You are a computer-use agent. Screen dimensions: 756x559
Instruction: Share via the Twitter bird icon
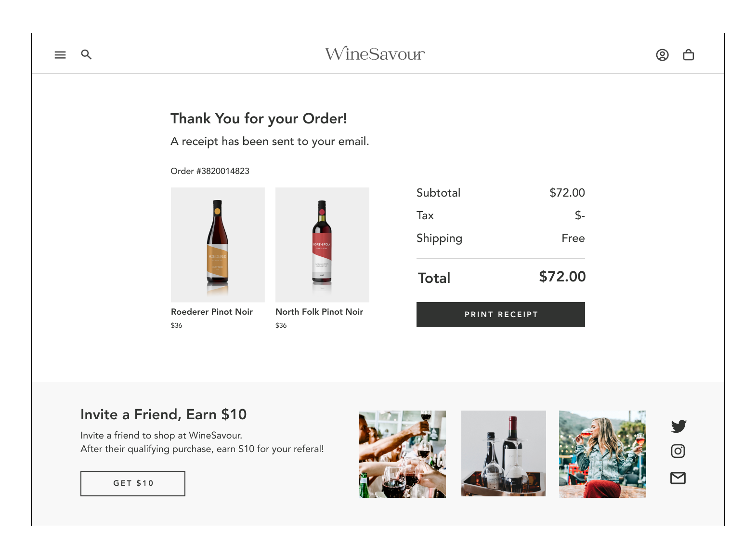tap(678, 426)
